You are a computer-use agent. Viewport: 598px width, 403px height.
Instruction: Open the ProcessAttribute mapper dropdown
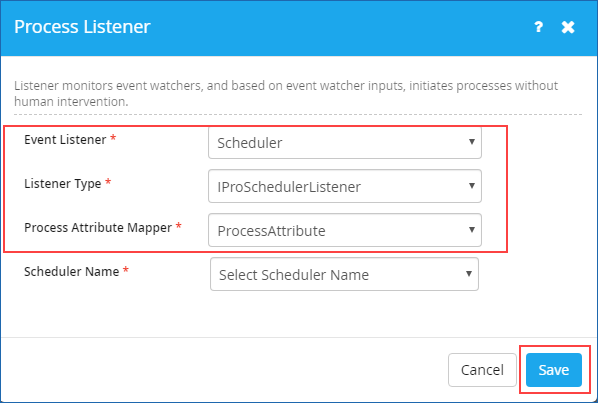[x=345, y=230]
